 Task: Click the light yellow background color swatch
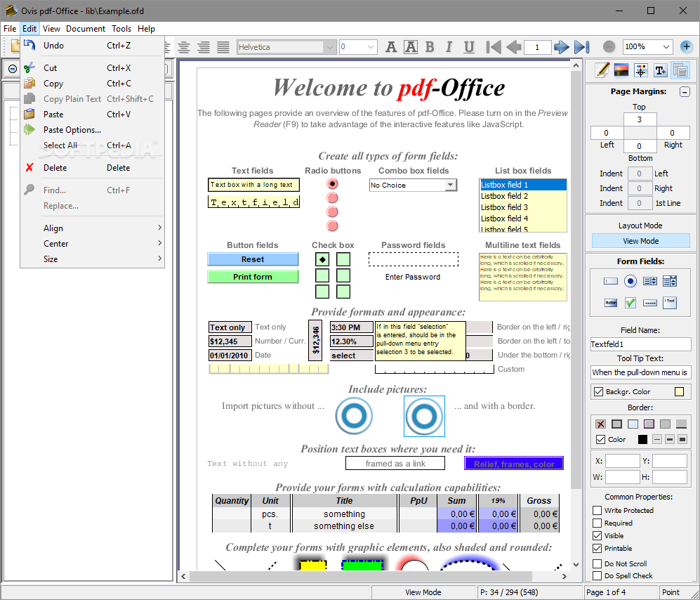coord(679,391)
